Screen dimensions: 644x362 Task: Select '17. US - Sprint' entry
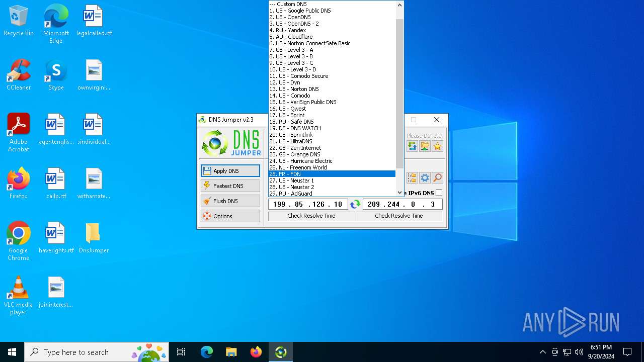tap(332, 115)
